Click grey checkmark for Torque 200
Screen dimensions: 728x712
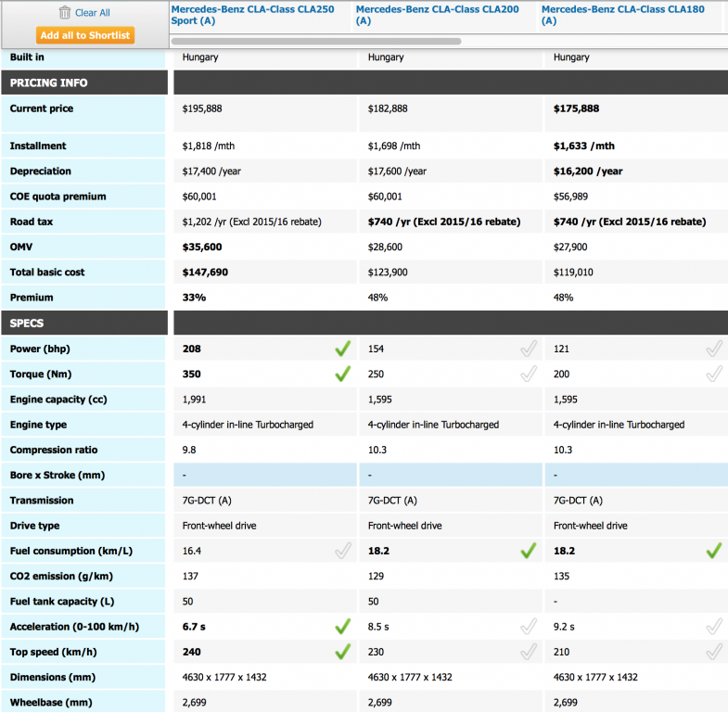click(714, 374)
